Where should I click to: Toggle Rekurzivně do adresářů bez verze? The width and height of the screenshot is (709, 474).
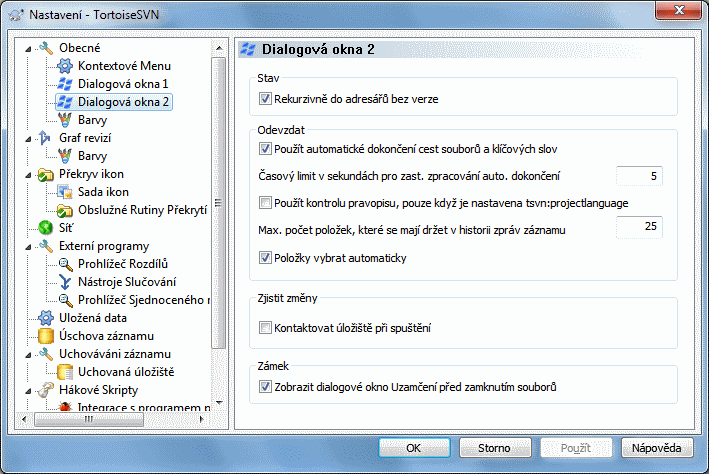265,99
